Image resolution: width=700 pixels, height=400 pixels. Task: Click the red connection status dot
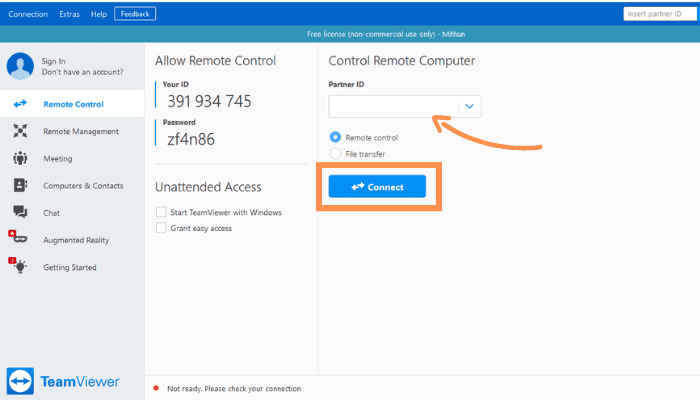click(x=156, y=388)
